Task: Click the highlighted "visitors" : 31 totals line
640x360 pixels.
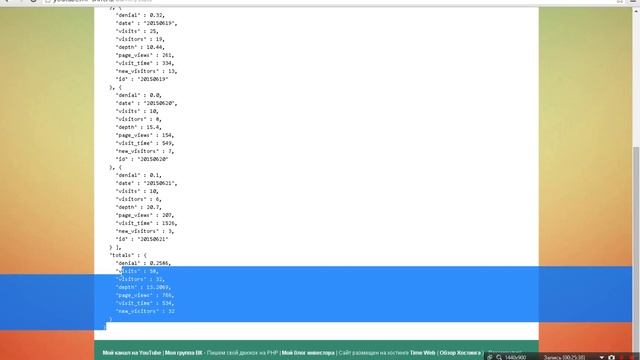Action: tap(140, 279)
